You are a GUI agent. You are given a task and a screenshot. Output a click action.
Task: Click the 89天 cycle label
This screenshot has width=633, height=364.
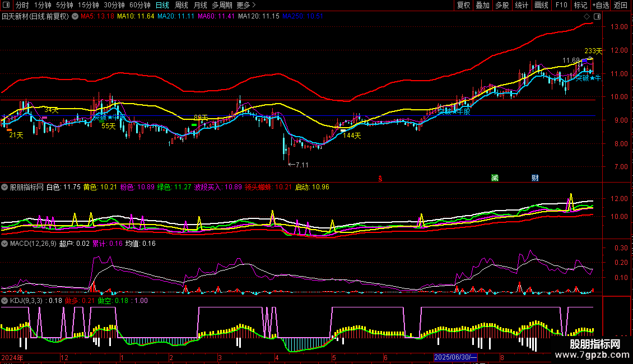pyautogui.click(x=201, y=118)
